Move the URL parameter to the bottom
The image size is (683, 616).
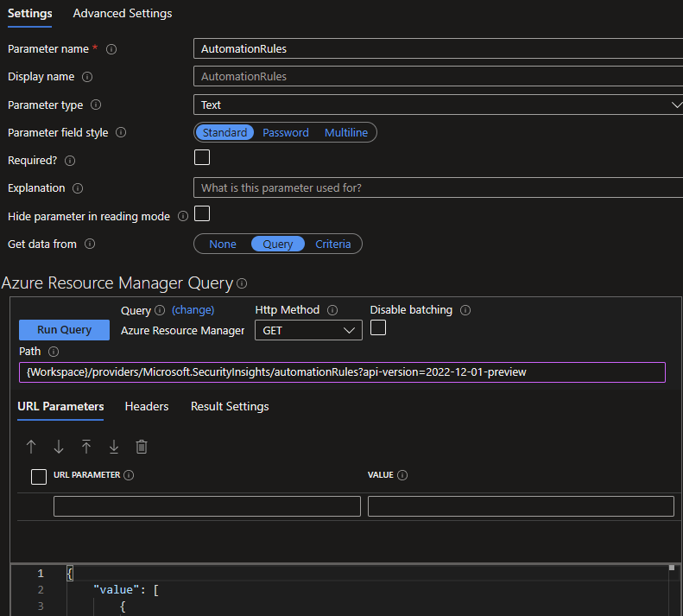click(114, 447)
